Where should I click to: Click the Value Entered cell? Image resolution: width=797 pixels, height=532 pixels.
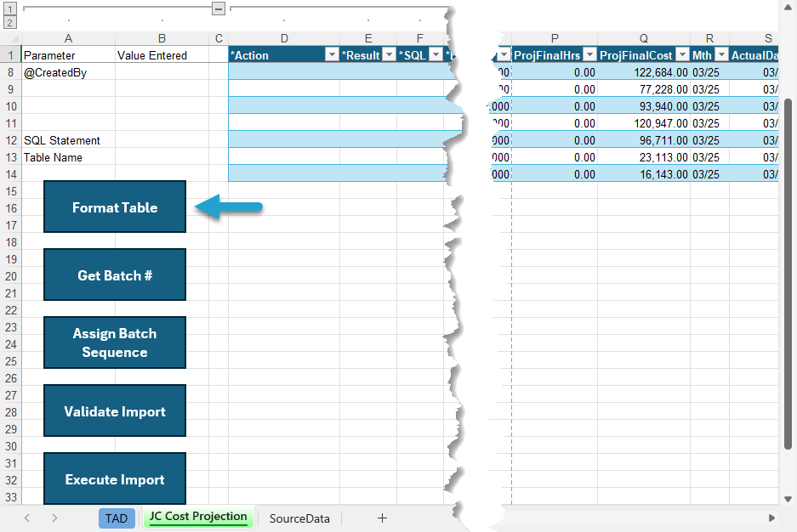tap(162, 55)
